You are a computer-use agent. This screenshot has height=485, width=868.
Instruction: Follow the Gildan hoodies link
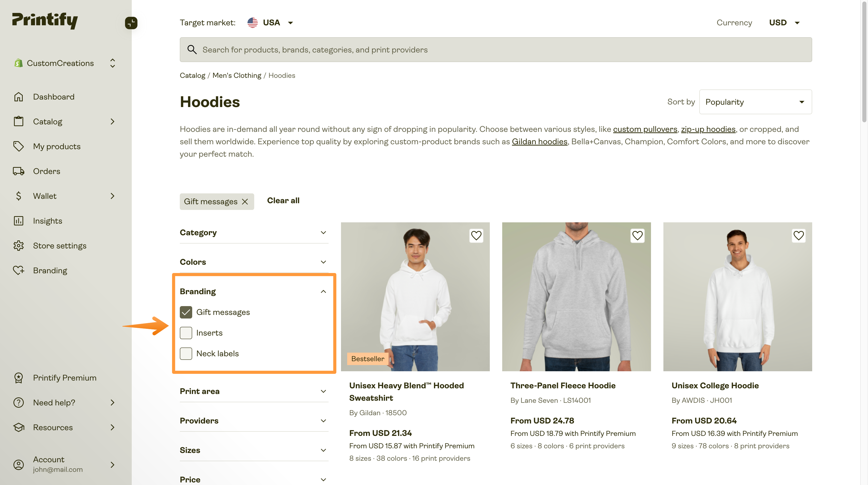point(539,142)
